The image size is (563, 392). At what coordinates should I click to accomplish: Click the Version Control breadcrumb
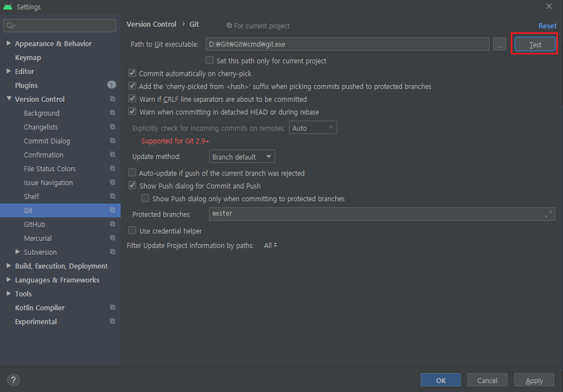pyautogui.click(x=152, y=24)
